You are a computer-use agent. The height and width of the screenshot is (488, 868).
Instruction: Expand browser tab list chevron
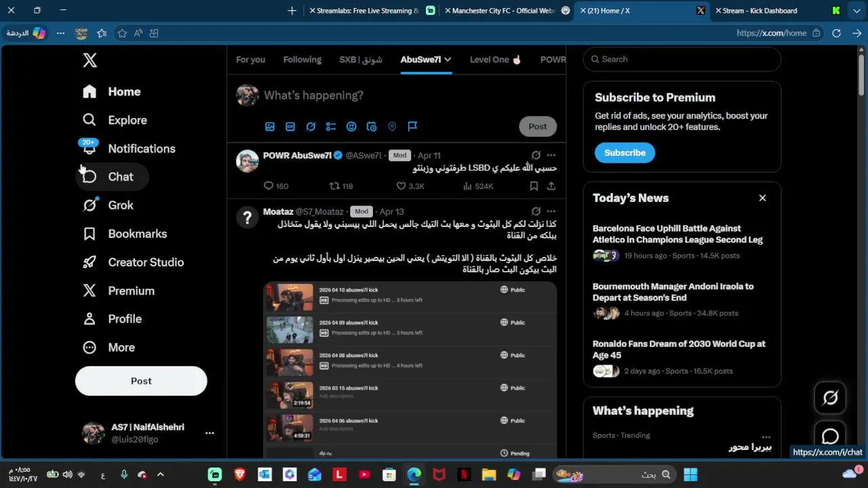(x=857, y=10)
